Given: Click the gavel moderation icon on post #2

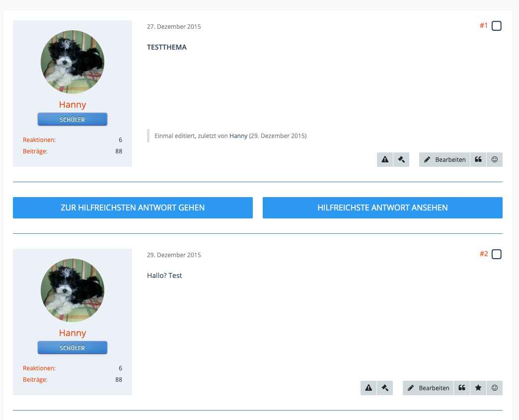Looking at the screenshot, I should pos(385,388).
